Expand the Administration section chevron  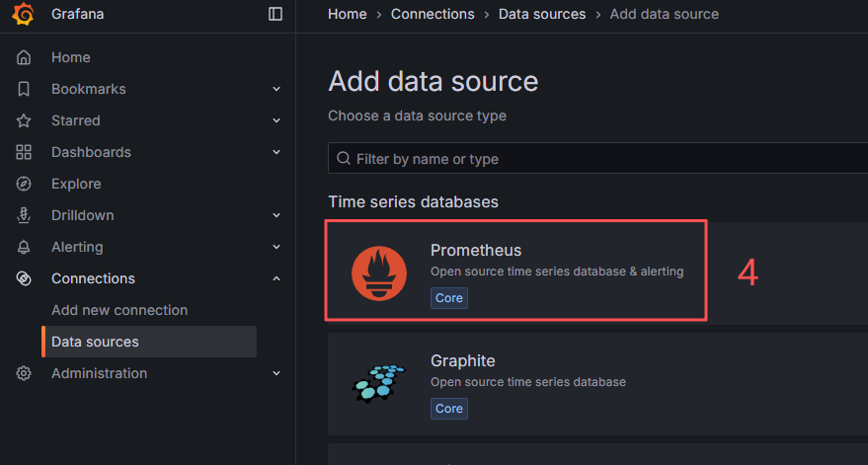coord(276,373)
